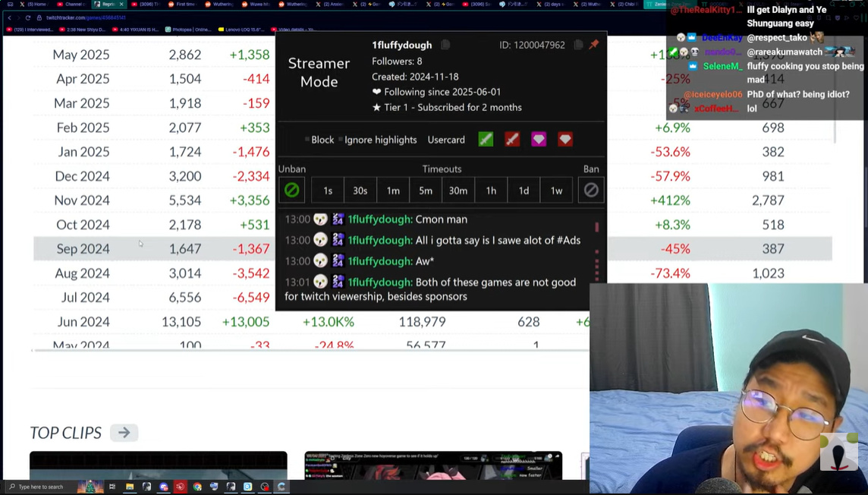Open Task View on the taskbar
868x495 pixels.
(112, 487)
